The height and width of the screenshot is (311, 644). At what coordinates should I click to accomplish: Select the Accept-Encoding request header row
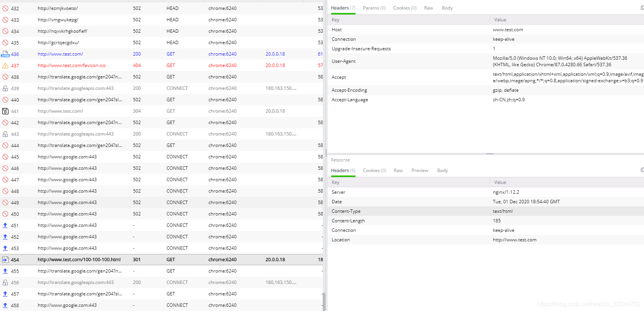pos(486,90)
